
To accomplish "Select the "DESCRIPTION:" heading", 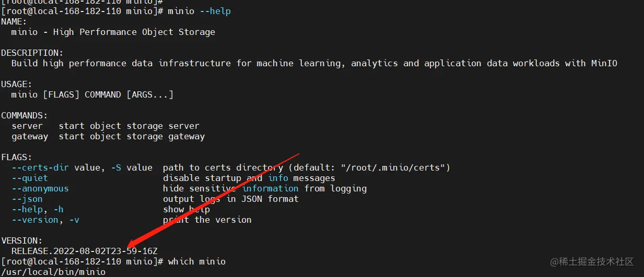I will [x=32, y=53].
